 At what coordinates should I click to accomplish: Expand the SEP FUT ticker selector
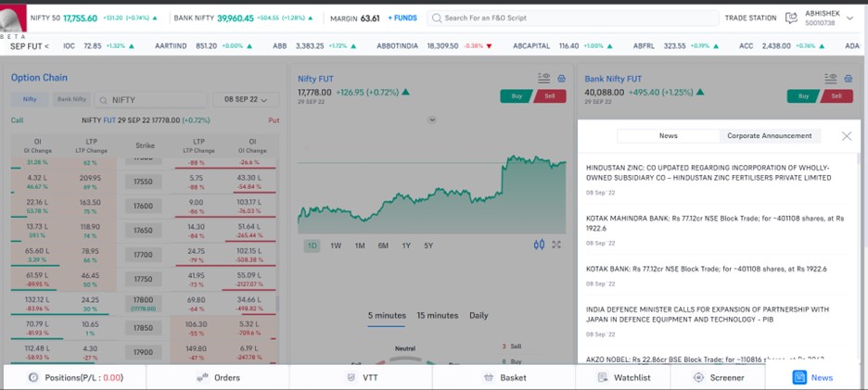30,45
